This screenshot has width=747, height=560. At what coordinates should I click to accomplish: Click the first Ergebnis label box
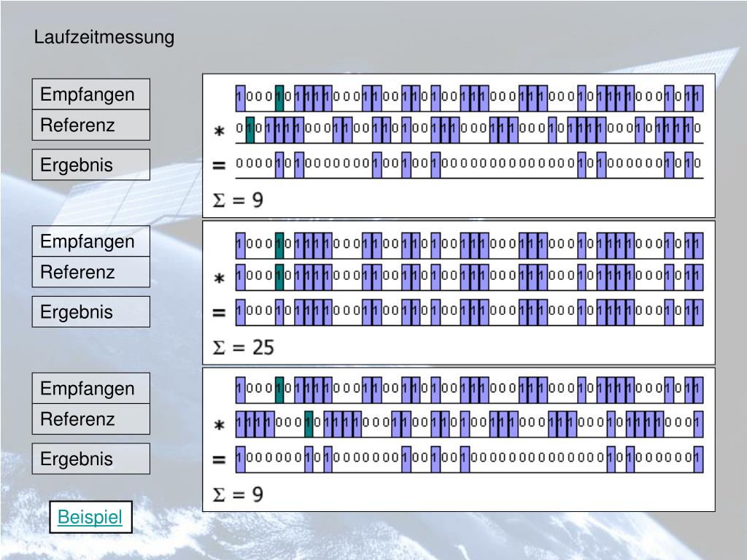(91, 165)
